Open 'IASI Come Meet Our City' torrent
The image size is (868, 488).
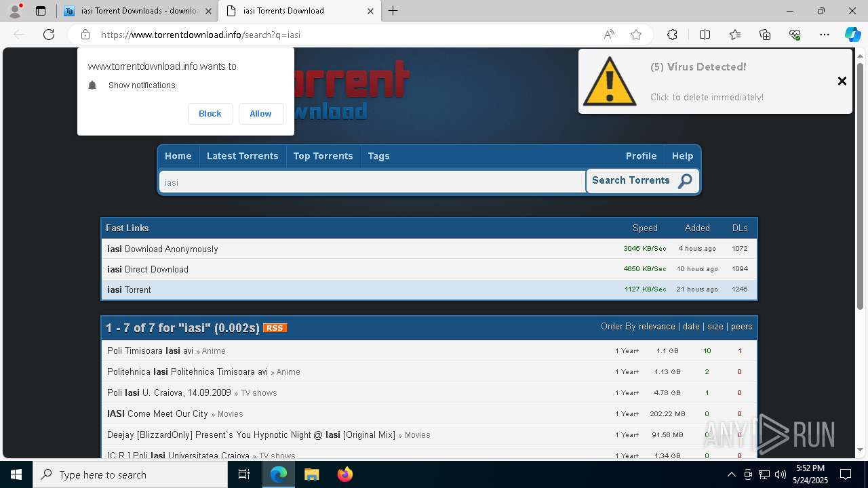coord(157,414)
